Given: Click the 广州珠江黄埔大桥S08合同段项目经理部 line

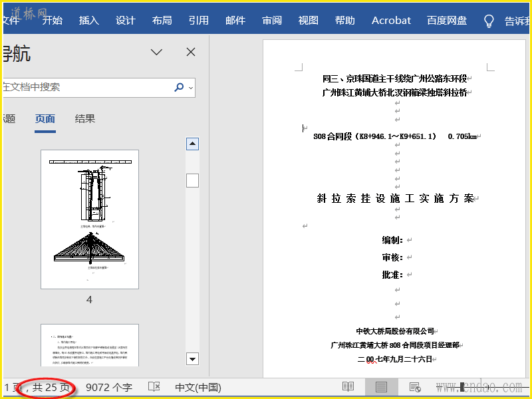Looking at the screenshot, I should (x=395, y=345).
